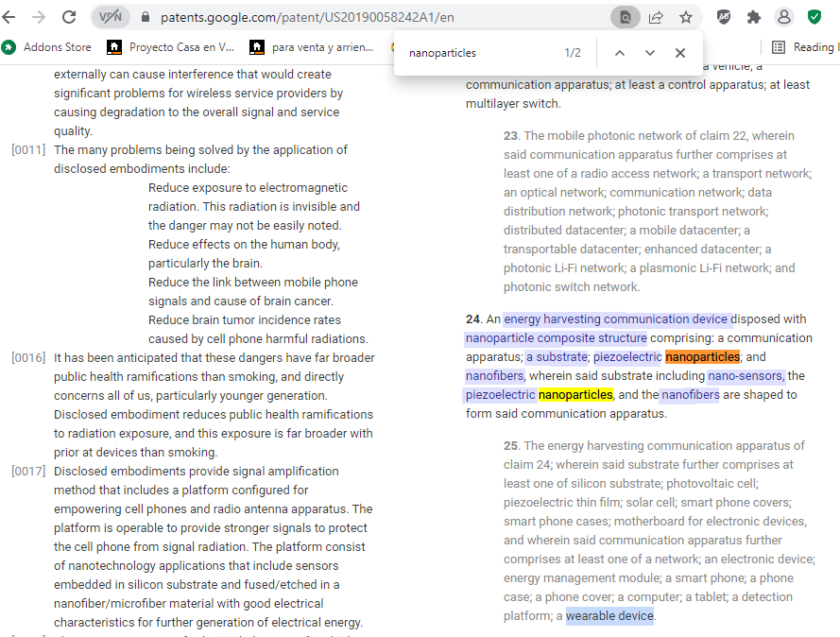Open the Extensions puzzle icon
840x637 pixels.
[x=754, y=17]
